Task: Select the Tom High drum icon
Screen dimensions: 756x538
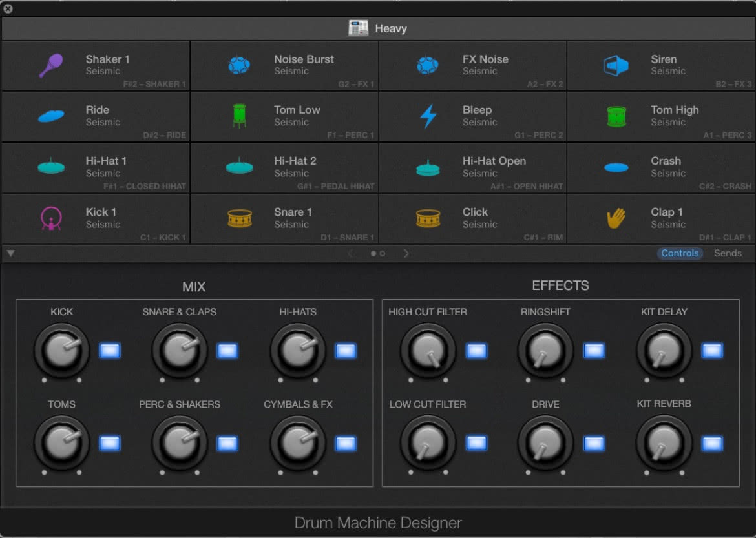Action: [616, 116]
